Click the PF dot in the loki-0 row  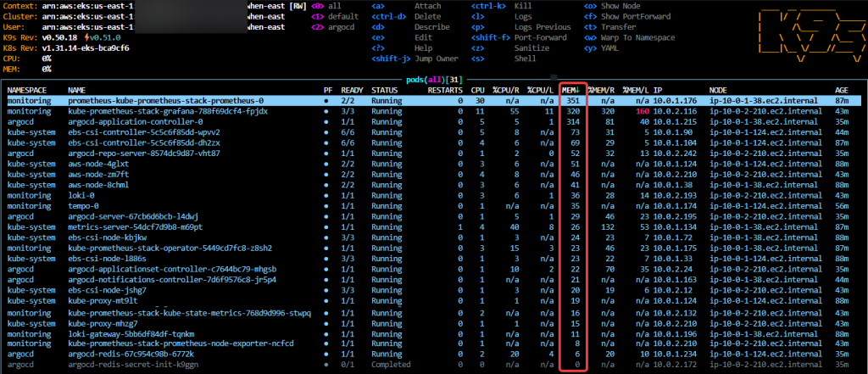pos(326,196)
